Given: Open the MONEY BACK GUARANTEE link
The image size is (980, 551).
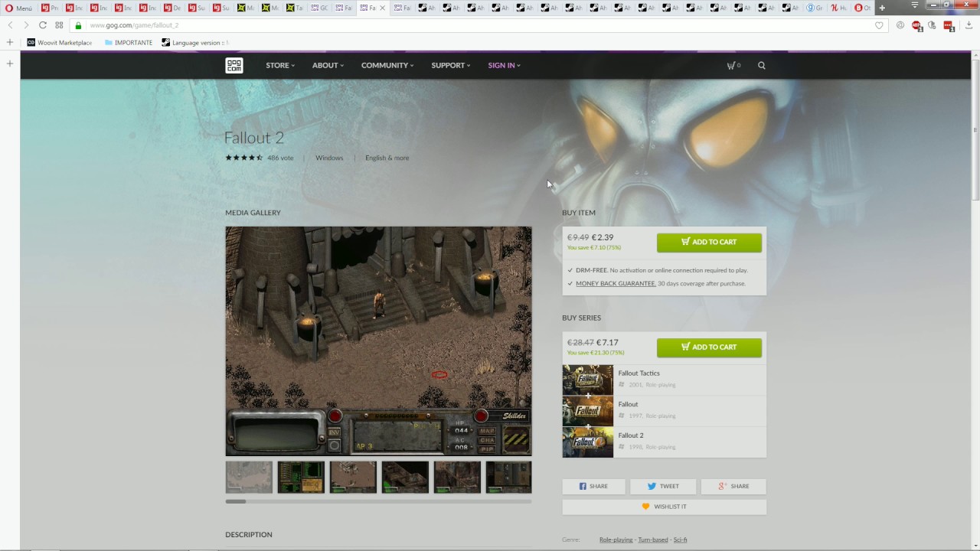Looking at the screenshot, I should tap(616, 283).
